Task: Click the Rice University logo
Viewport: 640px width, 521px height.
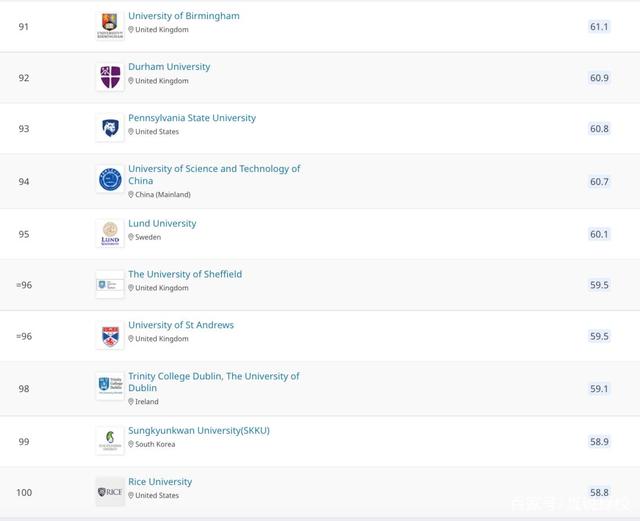Action: (x=110, y=492)
